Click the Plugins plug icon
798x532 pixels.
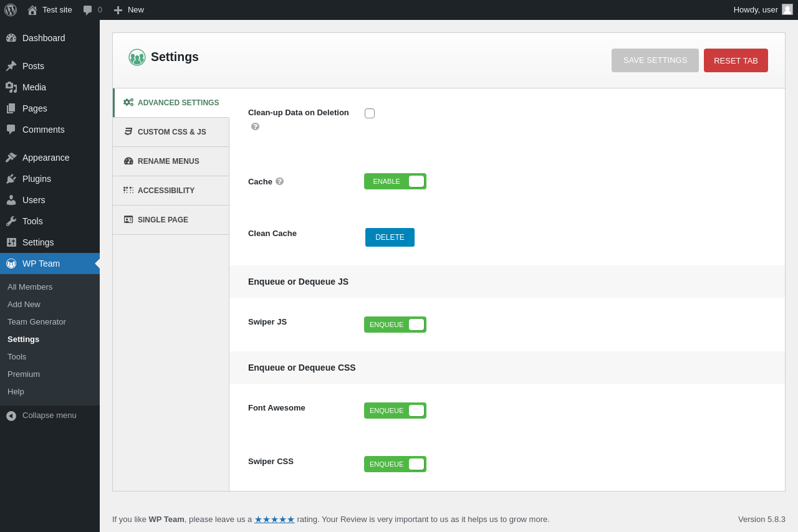(x=11, y=179)
